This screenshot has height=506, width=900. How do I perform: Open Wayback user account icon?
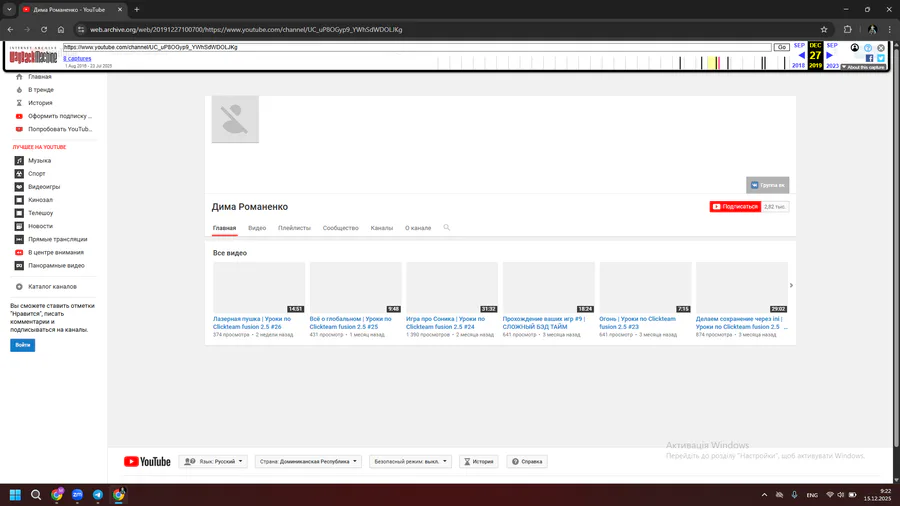click(x=855, y=48)
